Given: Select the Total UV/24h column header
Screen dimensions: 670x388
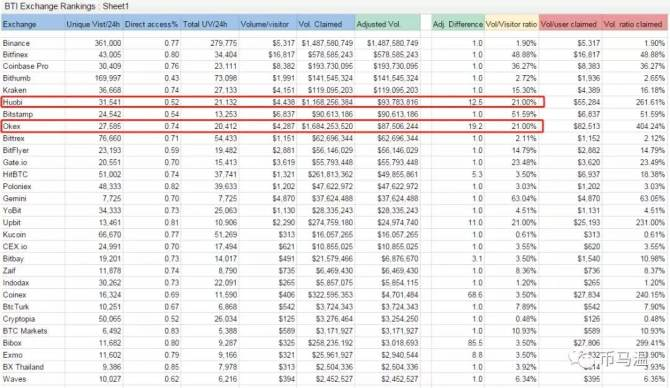Looking at the screenshot, I should tap(205, 24).
